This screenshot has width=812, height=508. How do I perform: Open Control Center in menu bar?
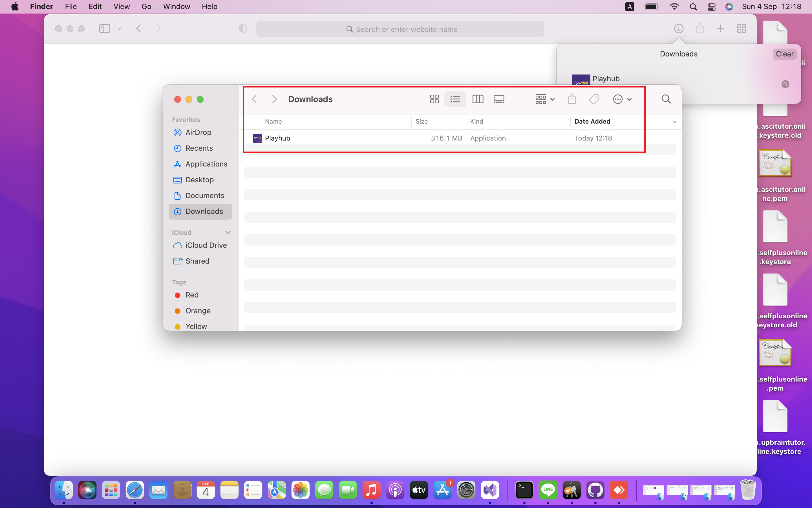[711, 7]
